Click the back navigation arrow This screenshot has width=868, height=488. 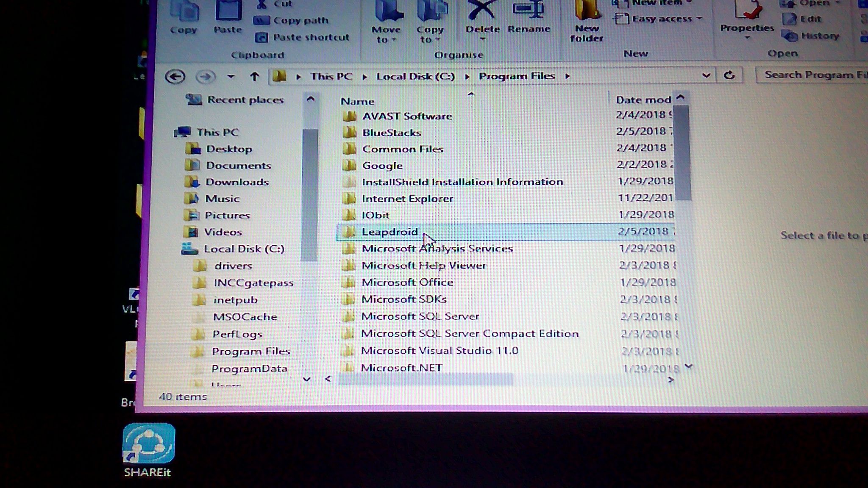pos(175,77)
